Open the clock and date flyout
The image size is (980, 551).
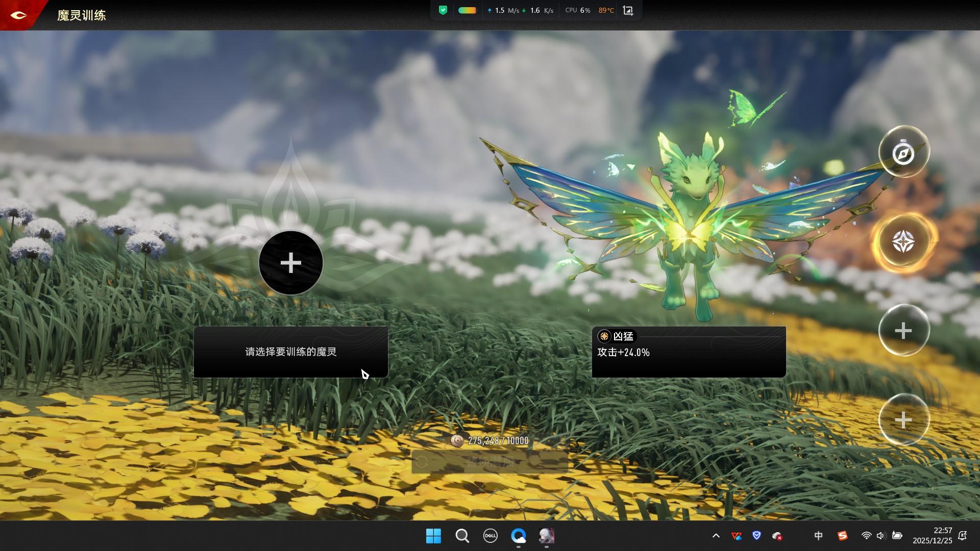point(932,536)
